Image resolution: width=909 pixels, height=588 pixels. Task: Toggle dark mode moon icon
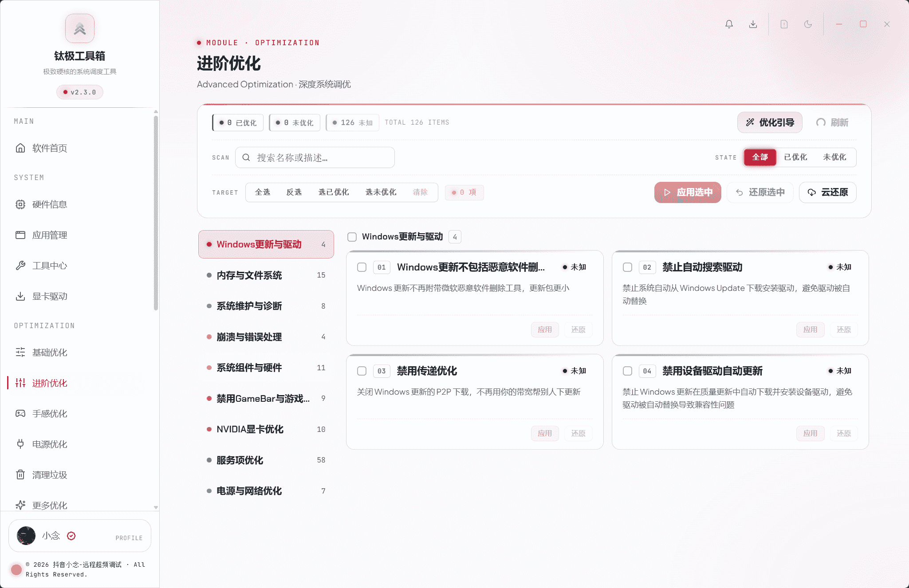pyautogui.click(x=808, y=24)
